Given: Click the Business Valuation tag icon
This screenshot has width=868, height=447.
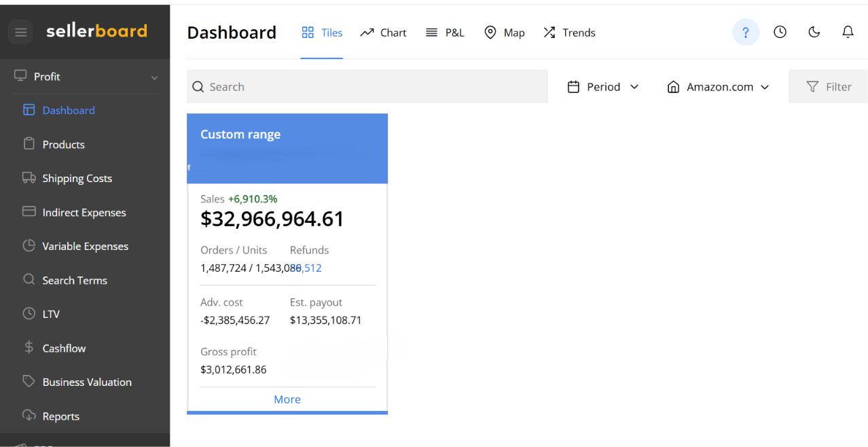Looking at the screenshot, I should point(29,382).
